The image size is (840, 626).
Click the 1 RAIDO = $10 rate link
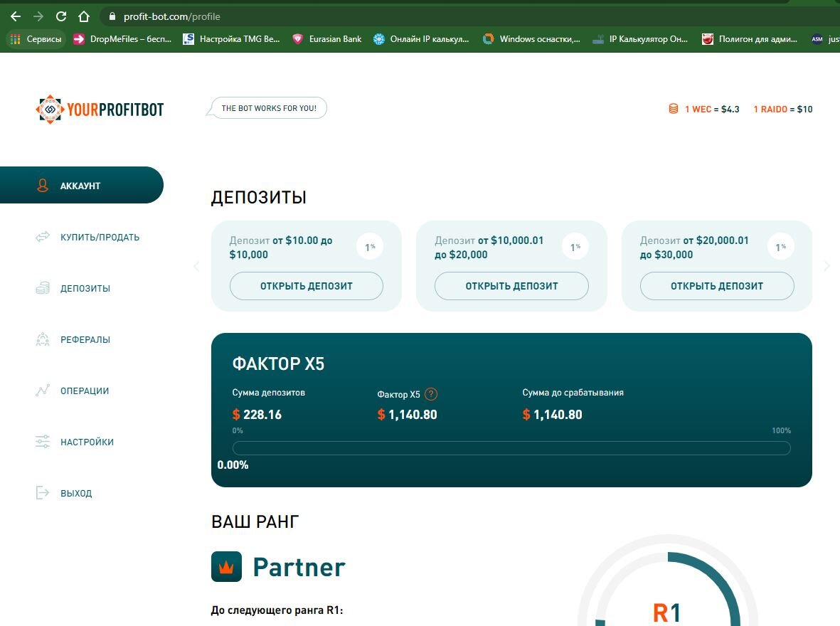click(782, 109)
